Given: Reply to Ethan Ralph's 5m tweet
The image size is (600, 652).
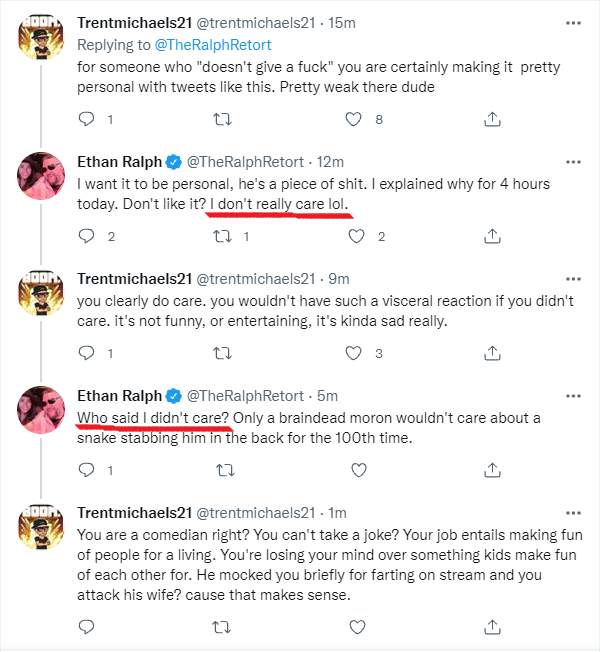Looking at the screenshot, I should pos(86,470).
